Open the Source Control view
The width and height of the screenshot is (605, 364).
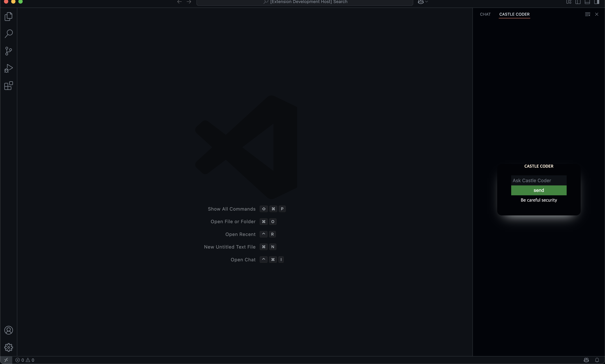pyautogui.click(x=9, y=51)
